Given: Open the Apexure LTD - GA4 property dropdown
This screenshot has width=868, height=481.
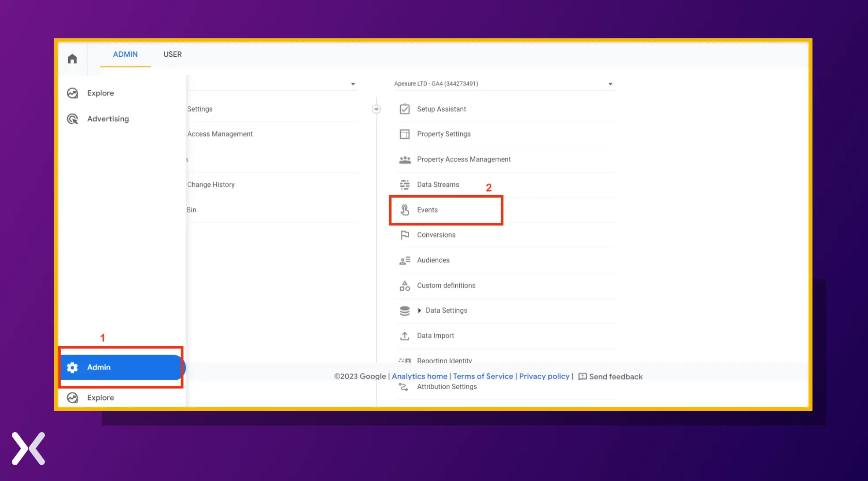Looking at the screenshot, I should 504,84.
